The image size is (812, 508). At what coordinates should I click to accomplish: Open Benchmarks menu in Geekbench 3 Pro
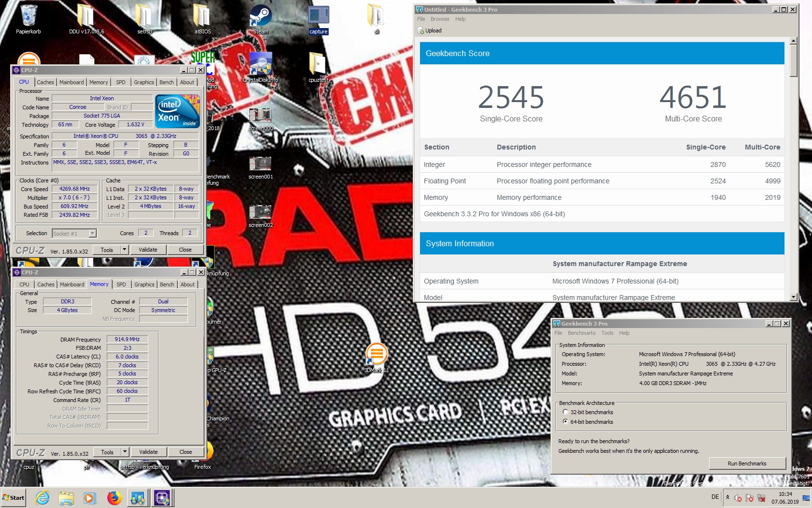click(581, 333)
